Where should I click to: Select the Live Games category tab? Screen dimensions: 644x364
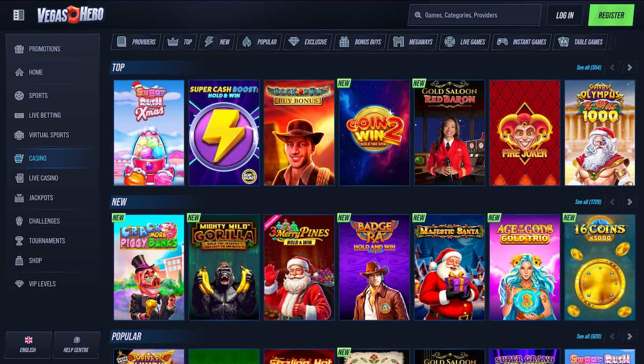coord(465,42)
